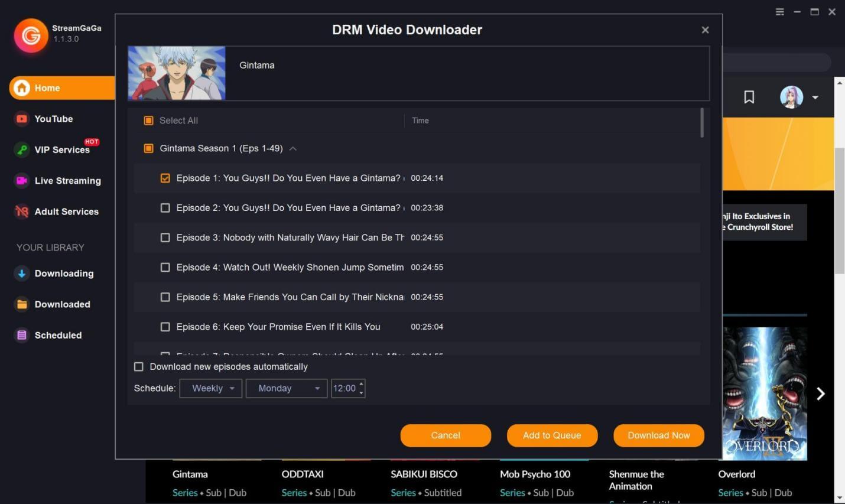
Task: Open the Mob Psycho 100 series link
Action: (x=535, y=474)
